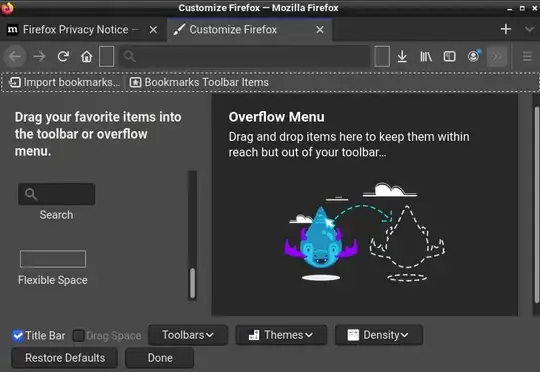Maximize the Firefox window
540x372 pixels.
point(522,8)
